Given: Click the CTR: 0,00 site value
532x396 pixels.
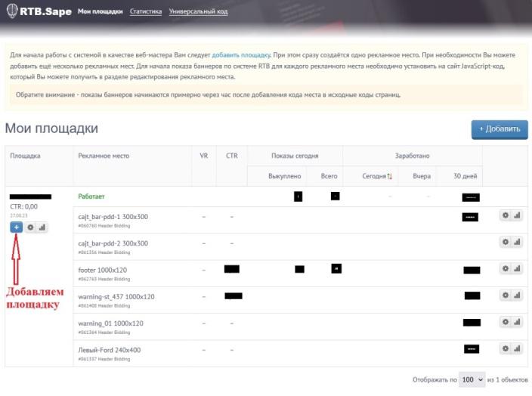Looking at the screenshot, I should point(23,206).
